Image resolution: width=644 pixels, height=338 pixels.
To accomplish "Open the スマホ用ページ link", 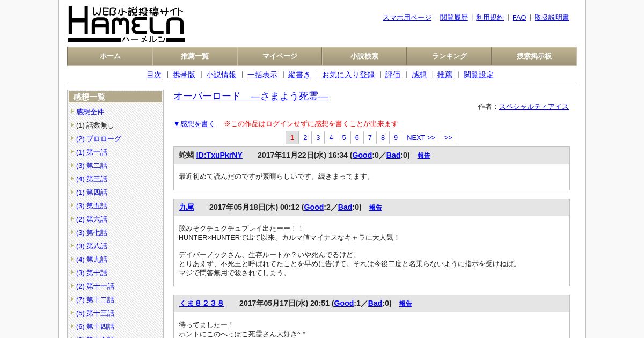I will [x=407, y=18].
